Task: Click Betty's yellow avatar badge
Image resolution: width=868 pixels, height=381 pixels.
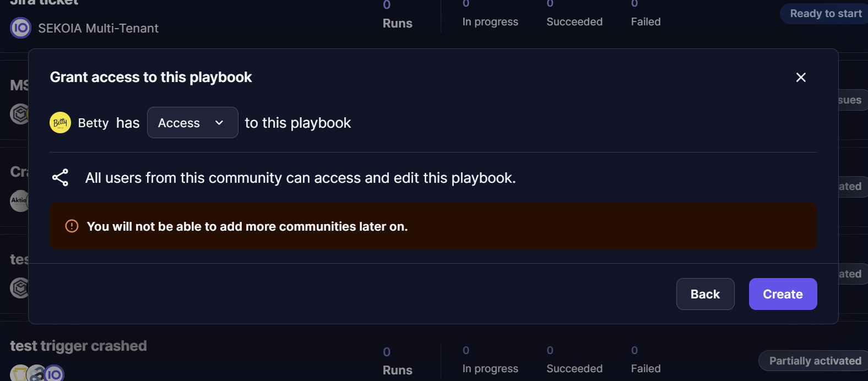Action: click(60, 122)
